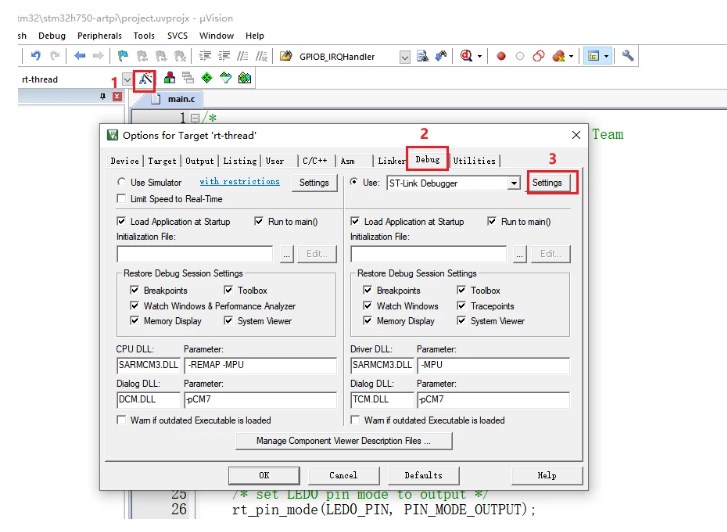Open the Debug menu in menu bar

tap(52, 36)
